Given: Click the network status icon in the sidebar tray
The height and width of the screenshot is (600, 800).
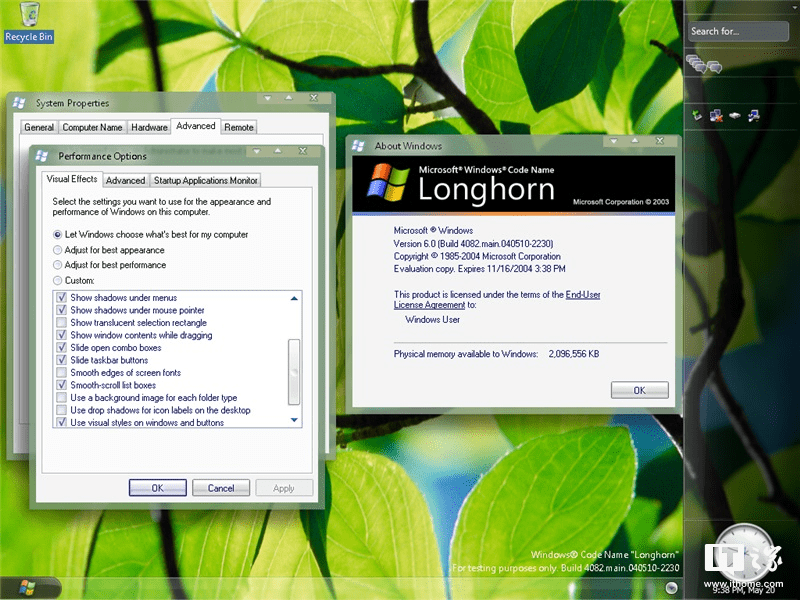Looking at the screenshot, I should 714,116.
